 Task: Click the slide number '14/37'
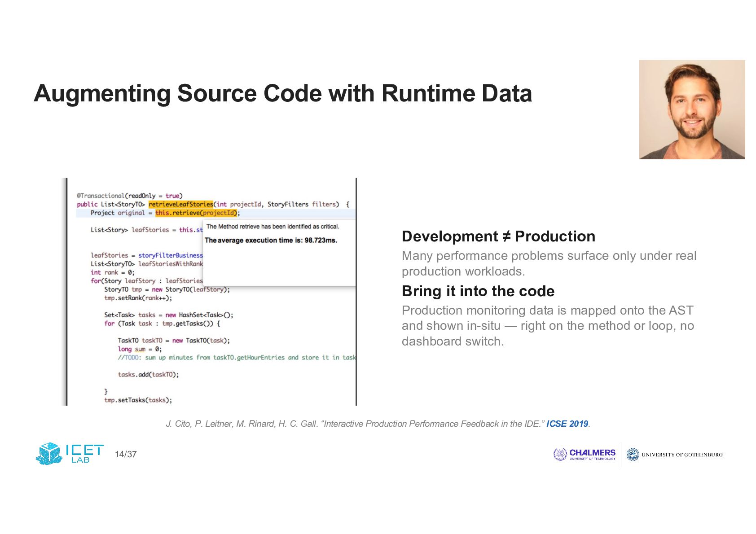[x=126, y=454]
